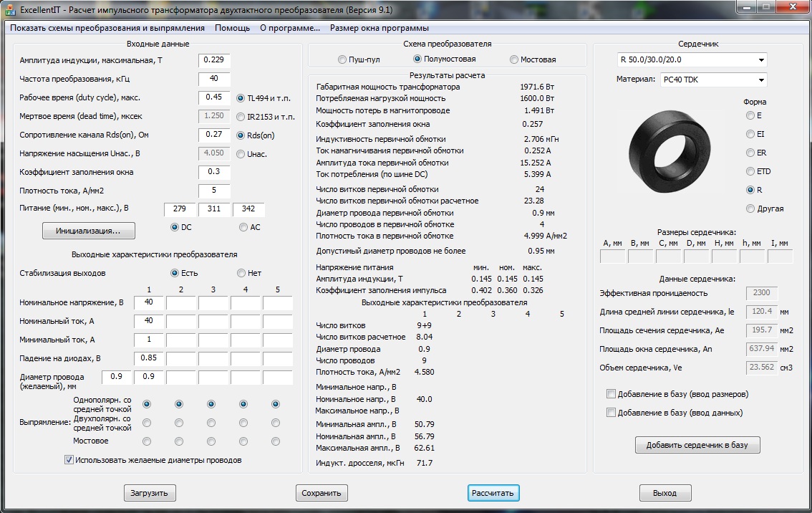Choose the Пуш-пул scheme option
812x513 pixels.
click(x=342, y=59)
